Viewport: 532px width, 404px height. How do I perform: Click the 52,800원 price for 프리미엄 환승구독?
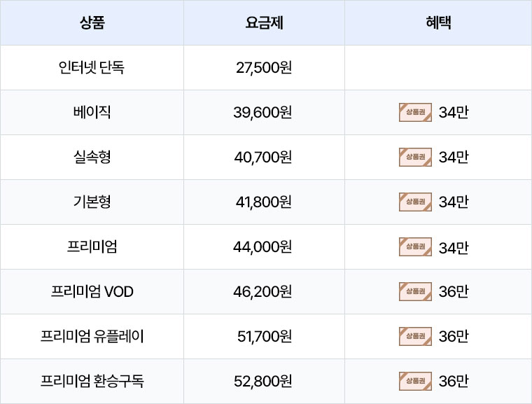[x=263, y=382]
